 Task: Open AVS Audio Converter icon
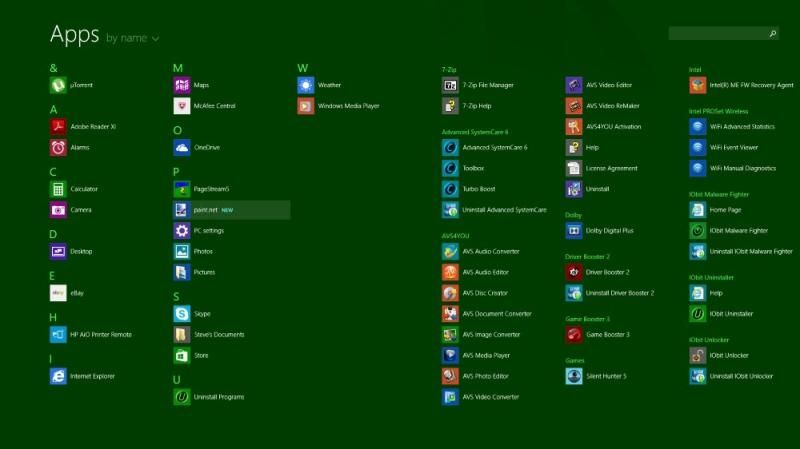(x=450, y=251)
